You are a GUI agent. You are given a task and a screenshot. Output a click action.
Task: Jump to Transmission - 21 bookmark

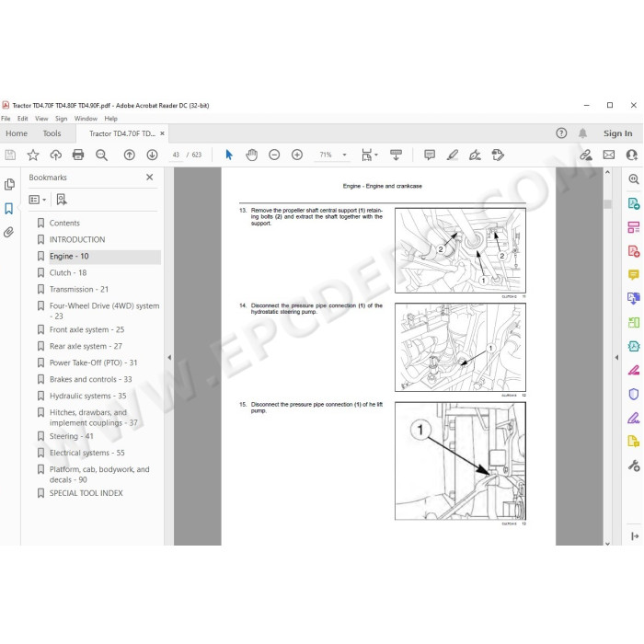[x=79, y=289]
